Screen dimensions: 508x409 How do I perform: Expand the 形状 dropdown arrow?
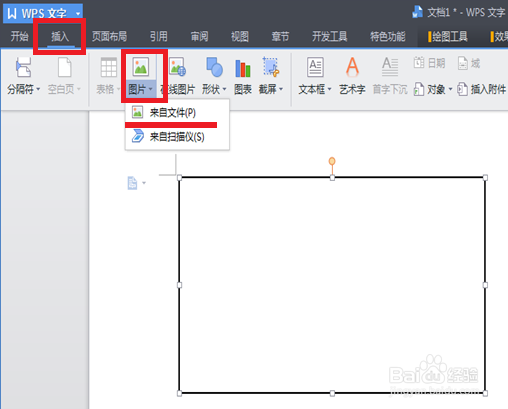point(224,89)
